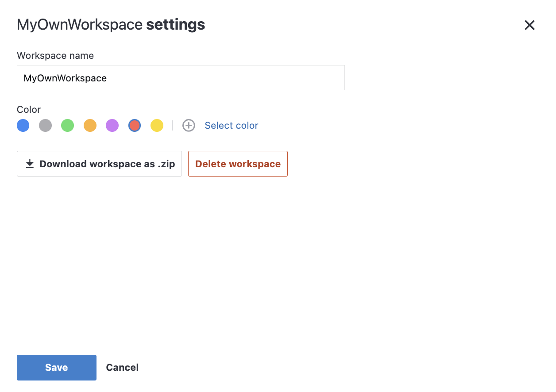Select the blue color swatch
Viewport: 556px width, 392px height.
[23, 125]
